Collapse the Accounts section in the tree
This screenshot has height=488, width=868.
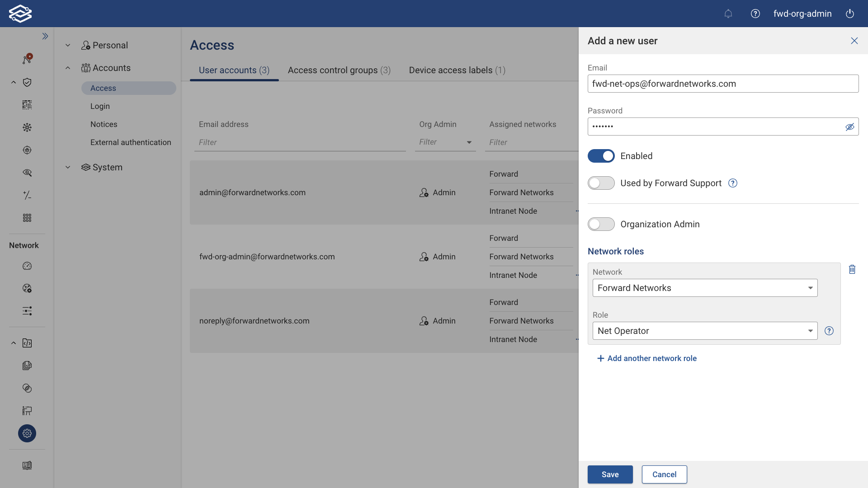68,68
